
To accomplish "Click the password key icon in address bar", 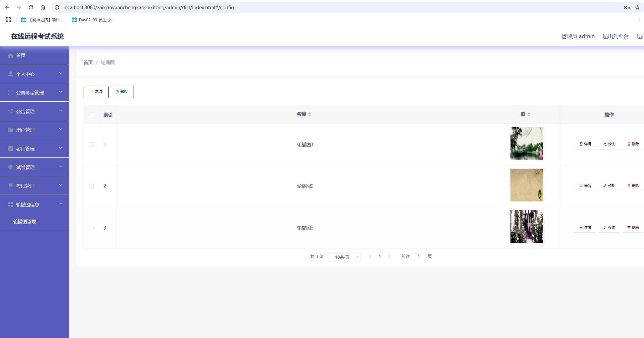I will 627,8.
